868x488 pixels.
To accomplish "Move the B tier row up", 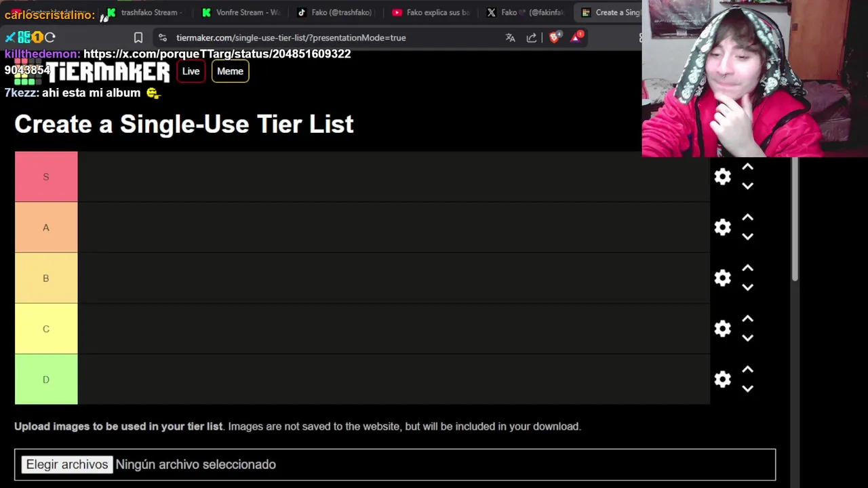I will [747, 268].
